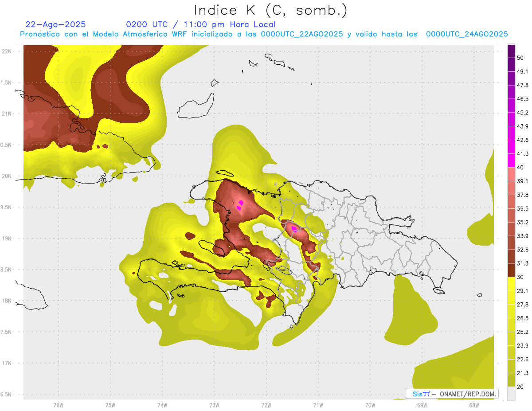Click the "74W" longitude axis label

tap(162, 405)
